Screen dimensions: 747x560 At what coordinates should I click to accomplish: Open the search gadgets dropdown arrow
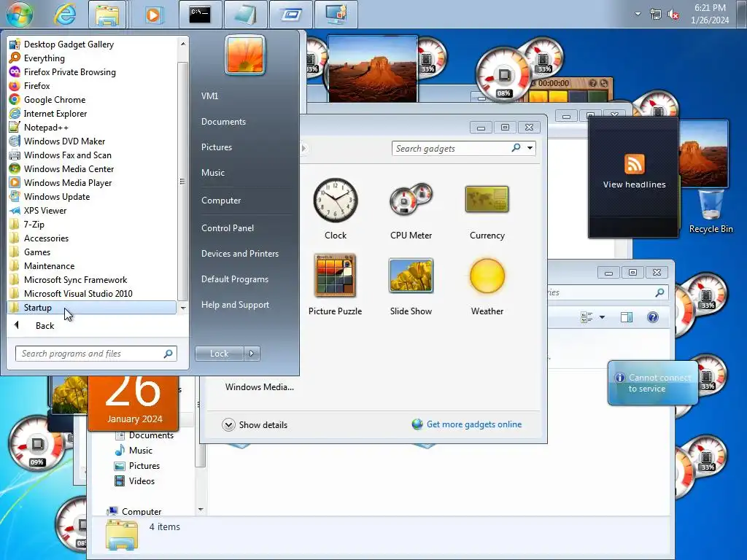(530, 148)
